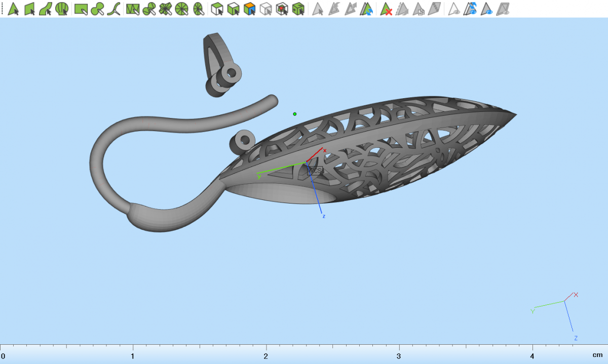
Task: Choose the Mark Surface tool
Action: click(46, 9)
